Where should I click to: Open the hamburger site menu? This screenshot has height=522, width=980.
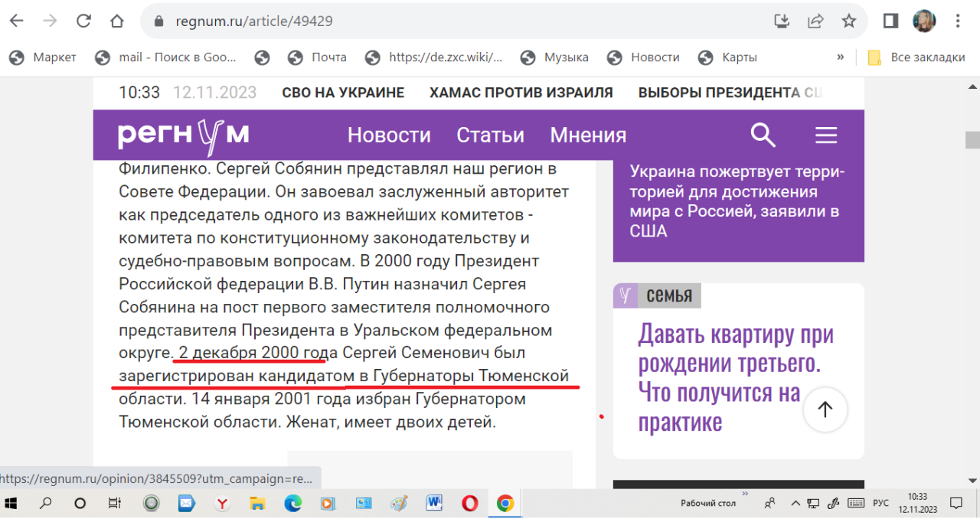click(826, 135)
